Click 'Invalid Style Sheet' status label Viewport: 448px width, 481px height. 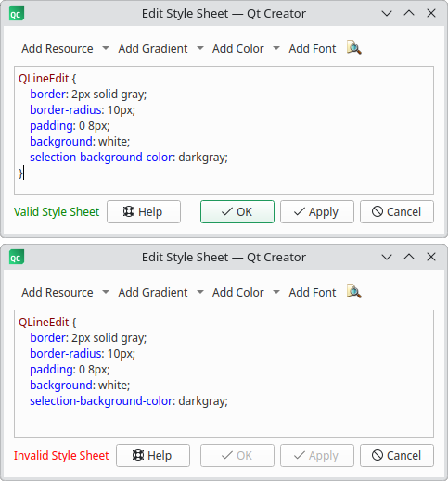61,456
